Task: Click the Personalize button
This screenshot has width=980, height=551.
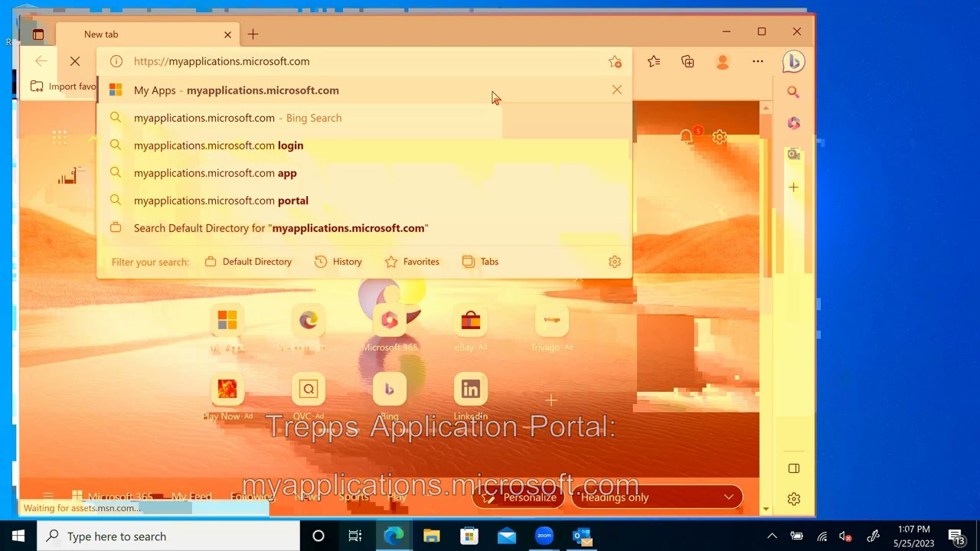Action: (519, 497)
